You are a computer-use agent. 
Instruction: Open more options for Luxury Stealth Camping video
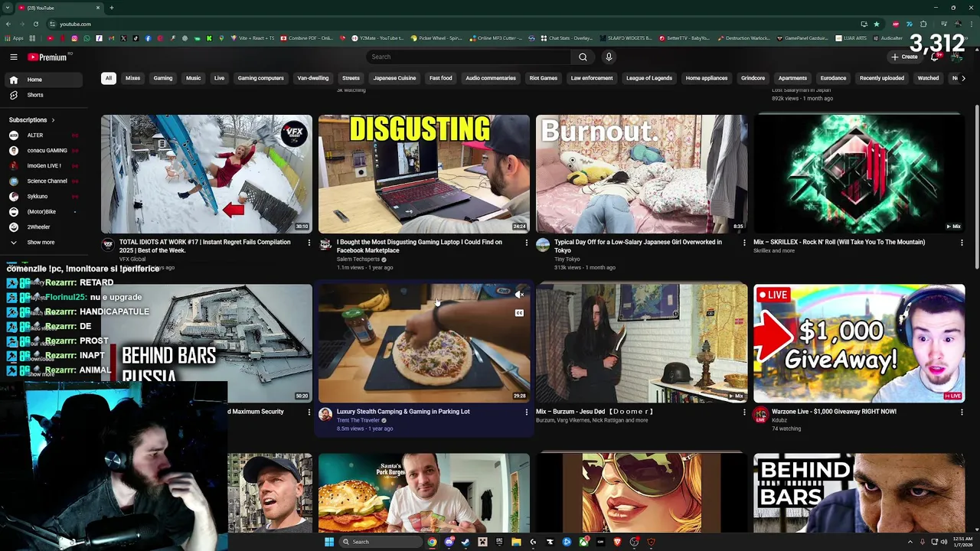(x=526, y=412)
